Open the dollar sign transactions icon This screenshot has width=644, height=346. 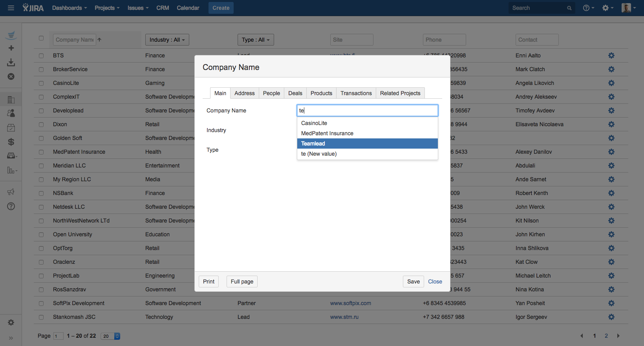[11, 142]
